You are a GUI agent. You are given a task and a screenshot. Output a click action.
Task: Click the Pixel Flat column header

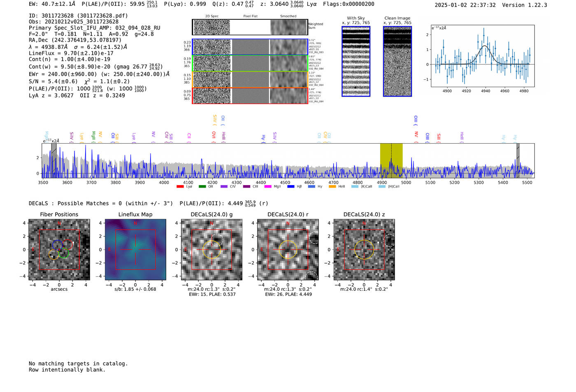tap(250, 16)
